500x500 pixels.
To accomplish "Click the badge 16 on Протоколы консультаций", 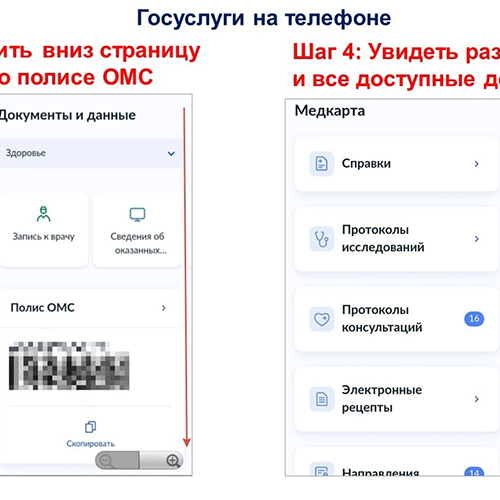I will (x=474, y=319).
